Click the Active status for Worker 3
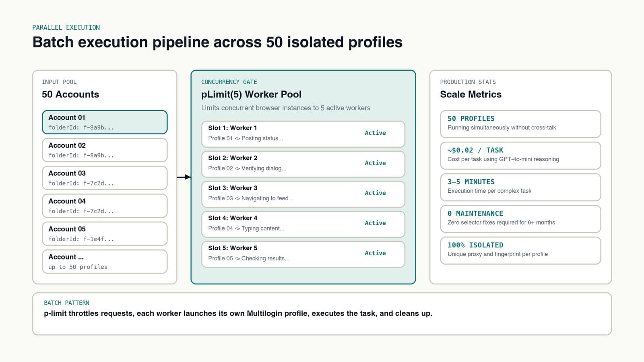 [x=375, y=193]
